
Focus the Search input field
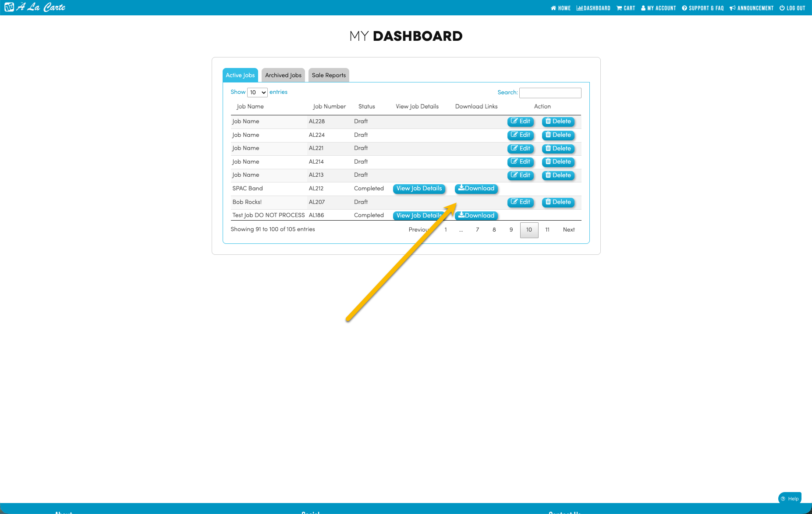[550, 93]
